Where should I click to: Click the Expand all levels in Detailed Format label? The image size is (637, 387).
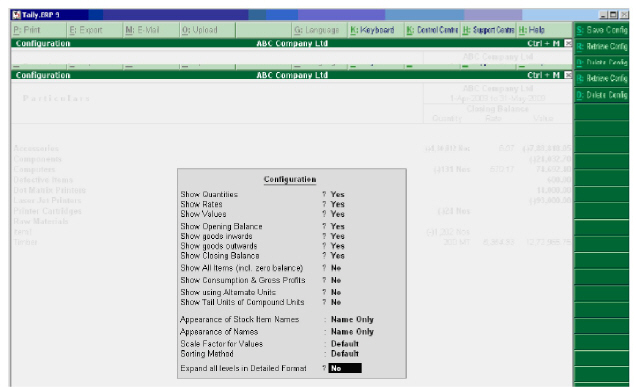[x=243, y=368]
